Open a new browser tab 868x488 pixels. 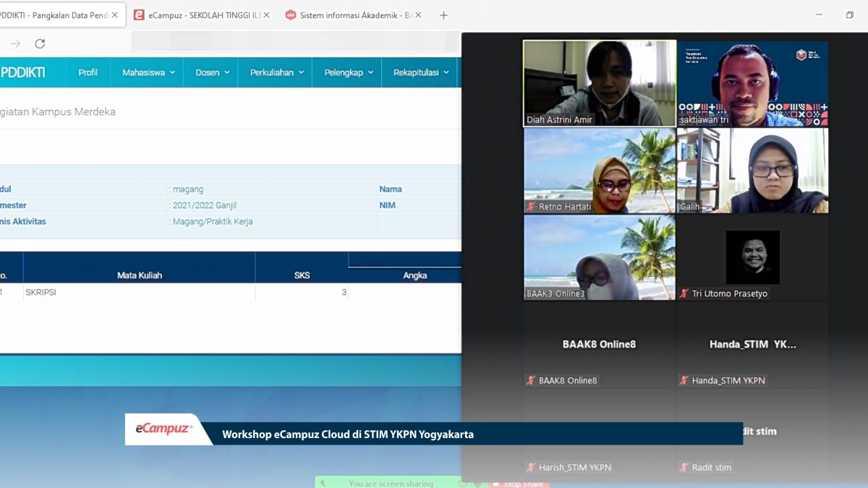(443, 14)
